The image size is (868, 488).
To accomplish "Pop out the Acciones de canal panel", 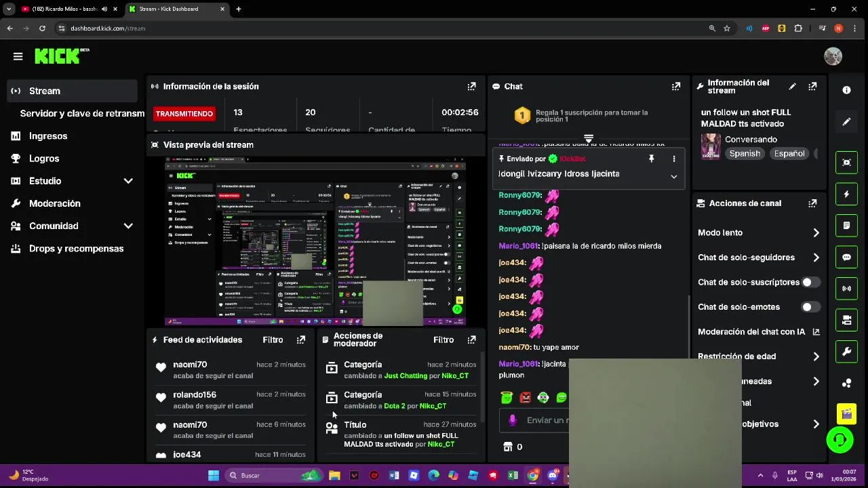I will tap(812, 203).
